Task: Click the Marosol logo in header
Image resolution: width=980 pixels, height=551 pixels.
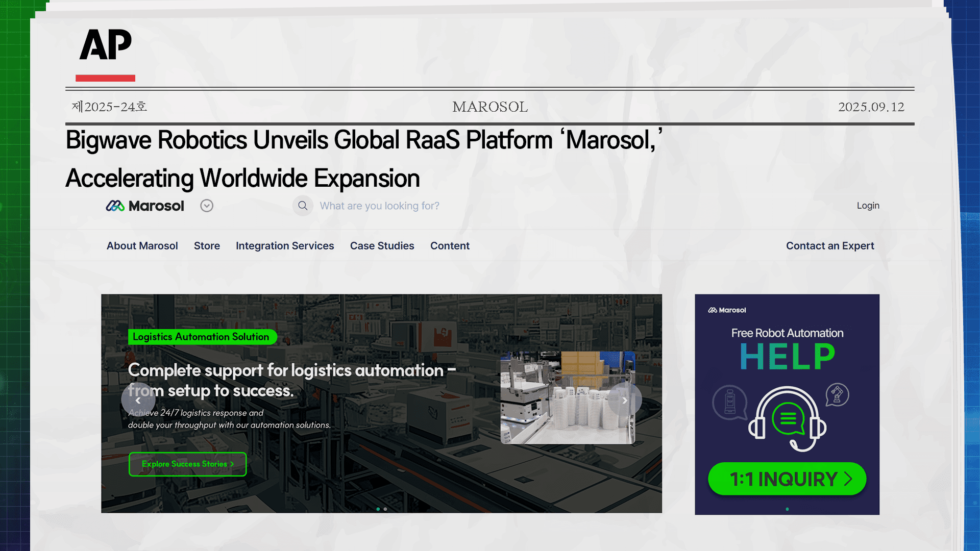Action: (x=145, y=206)
